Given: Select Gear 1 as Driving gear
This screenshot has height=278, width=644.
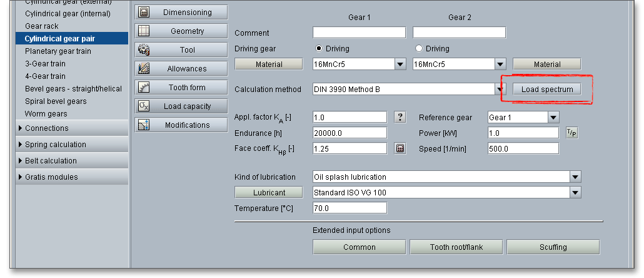Looking at the screenshot, I should tap(319, 48).
